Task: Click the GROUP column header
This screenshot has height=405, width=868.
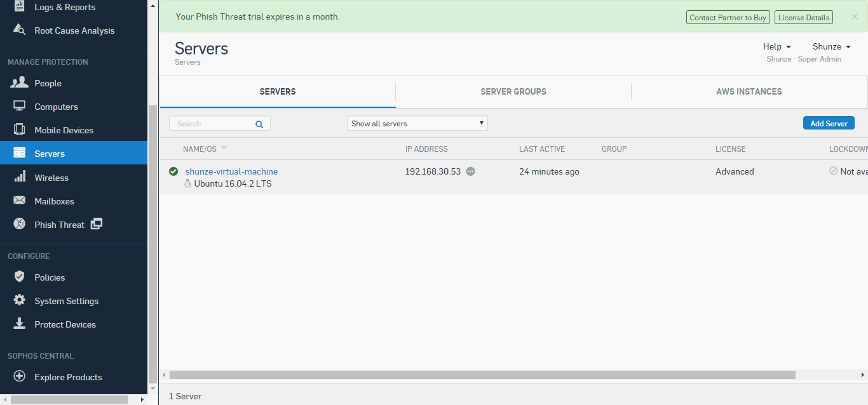Action: point(614,149)
